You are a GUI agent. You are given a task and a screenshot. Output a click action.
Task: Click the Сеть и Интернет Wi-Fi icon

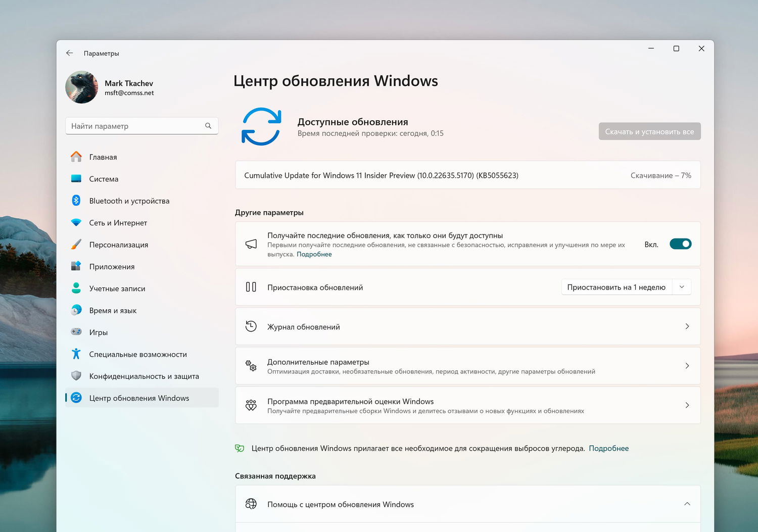point(76,223)
